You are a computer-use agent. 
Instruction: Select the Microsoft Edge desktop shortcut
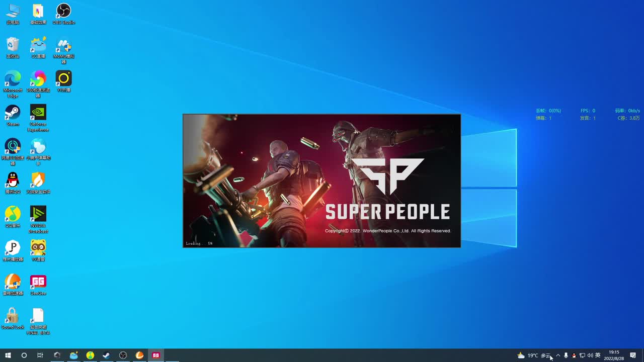click(13, 84)
